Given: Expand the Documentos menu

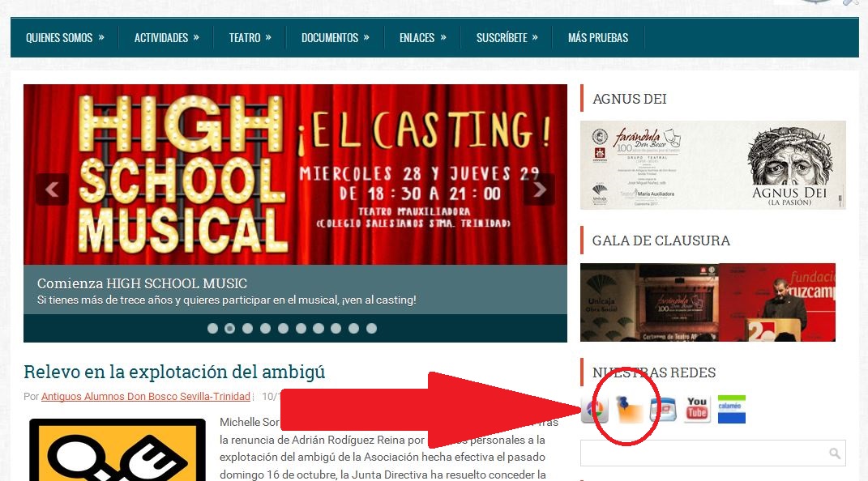Looking at the screenshot, I should coord(335,37).
